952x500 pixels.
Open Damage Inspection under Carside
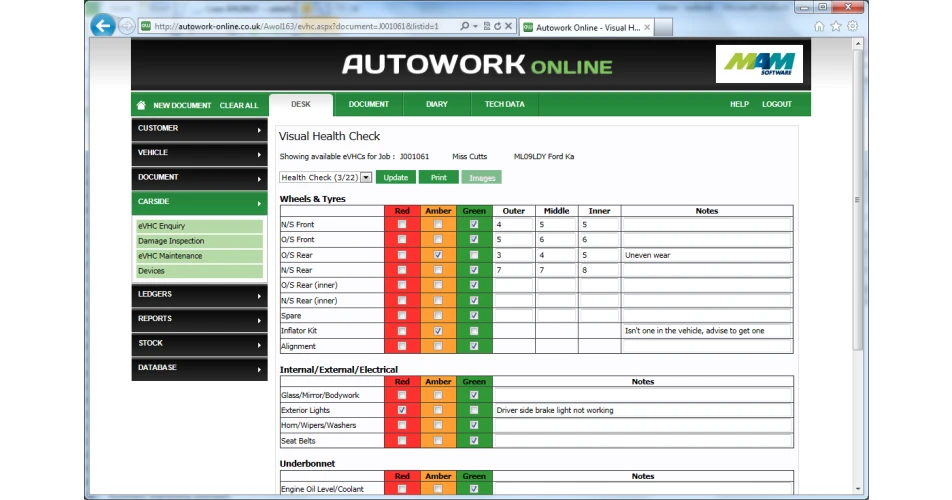pyautogui.click(x=200, y=241)
